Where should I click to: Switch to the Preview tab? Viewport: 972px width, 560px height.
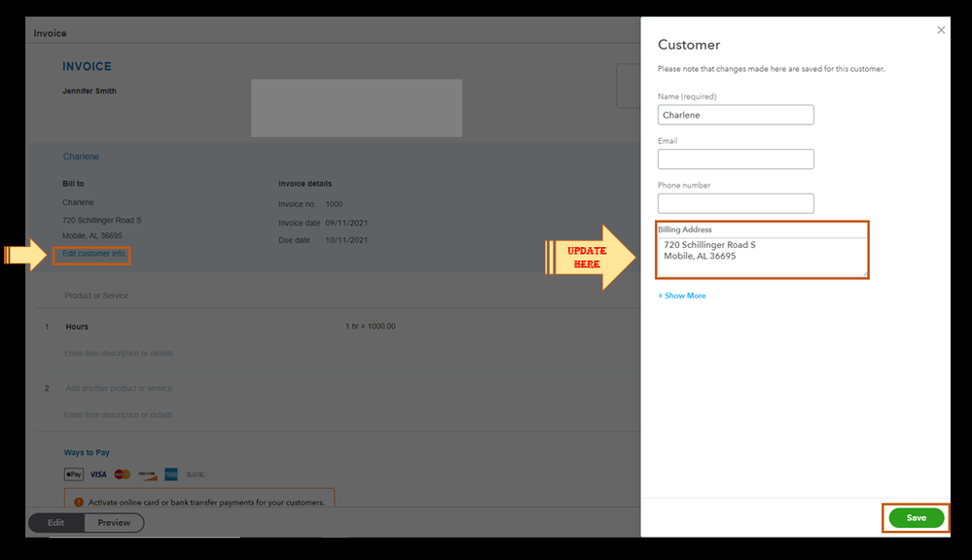click(x=114, y=522)
